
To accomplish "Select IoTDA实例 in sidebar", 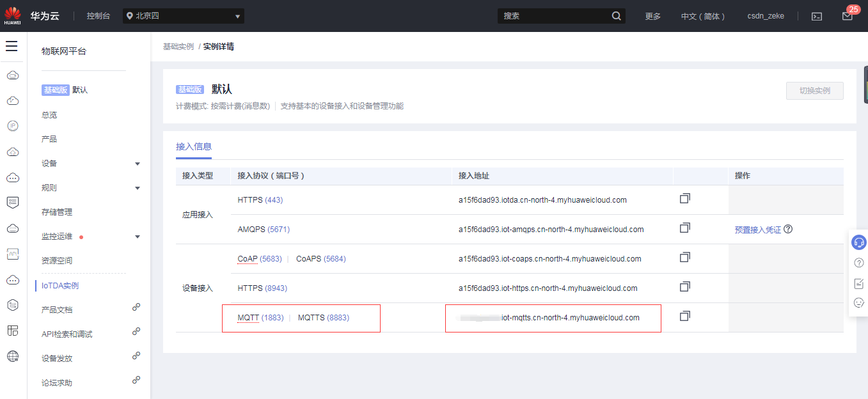I will tap(60, 286).
